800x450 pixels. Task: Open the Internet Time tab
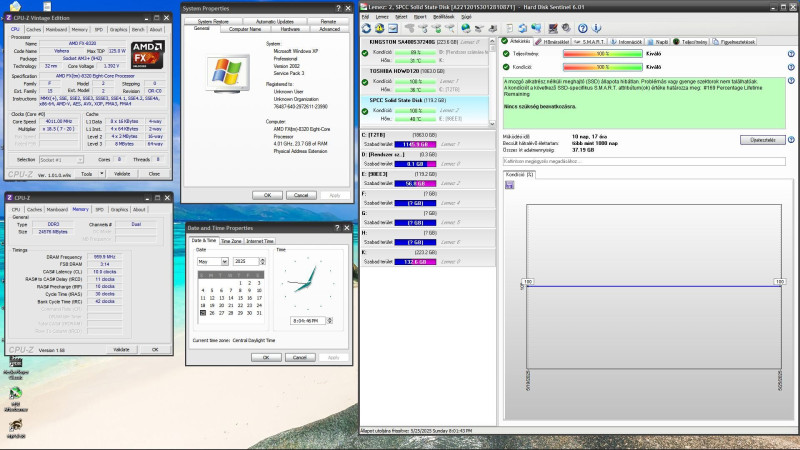click(260, 241)
